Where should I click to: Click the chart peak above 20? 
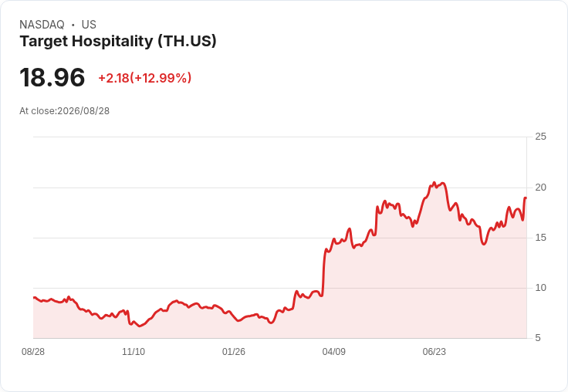pyautogui.click(x=434, y=183)
